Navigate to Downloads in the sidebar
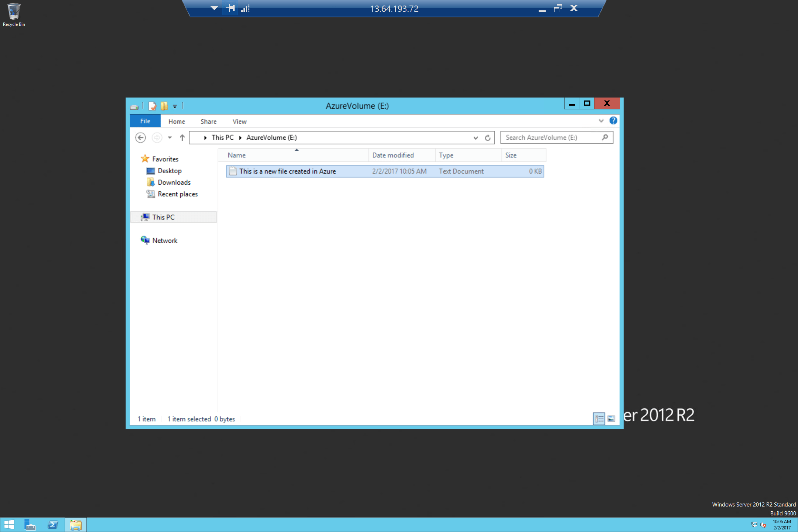 [x=174, y=182]
